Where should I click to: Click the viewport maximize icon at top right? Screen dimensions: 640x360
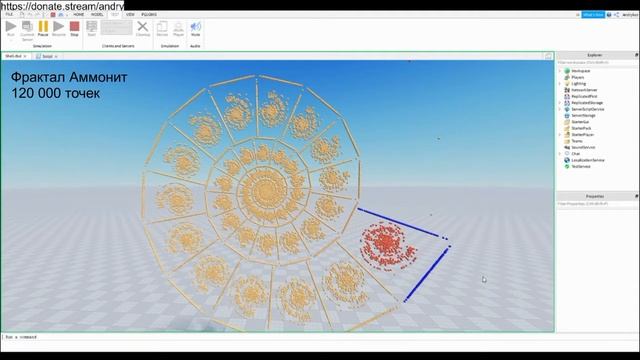[548, 56]
